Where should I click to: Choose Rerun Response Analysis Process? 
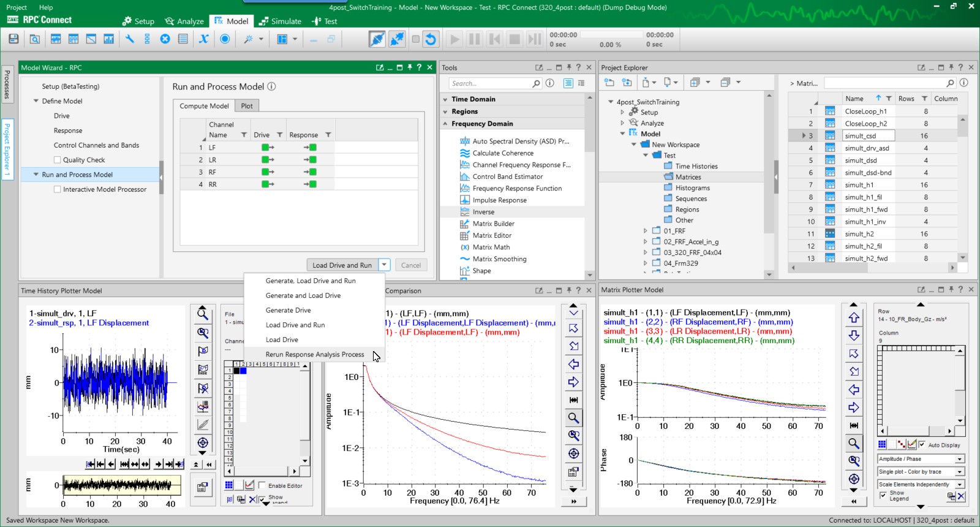[314, 354]
